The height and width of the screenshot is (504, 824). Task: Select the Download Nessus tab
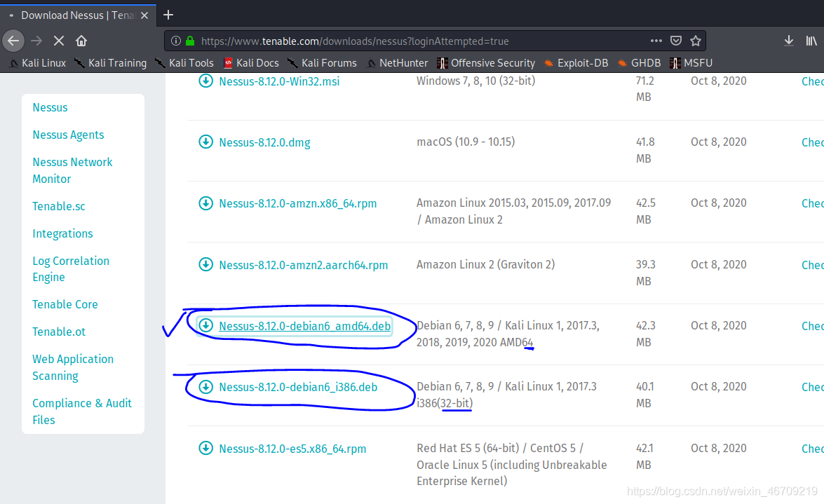79,15
